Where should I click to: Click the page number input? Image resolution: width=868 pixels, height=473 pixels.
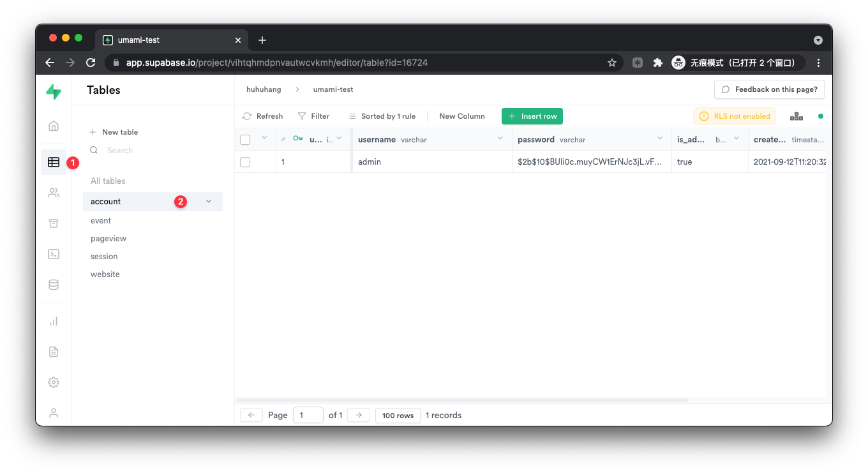point(308,416)
